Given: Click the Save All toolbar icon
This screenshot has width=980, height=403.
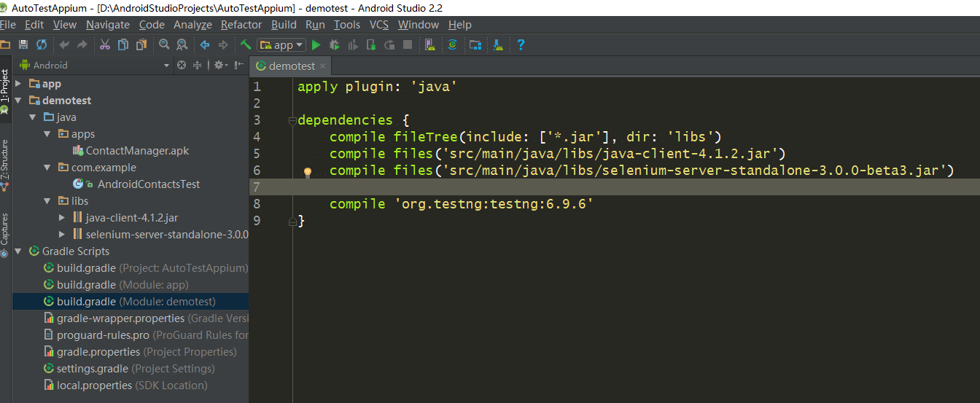Looking at the screenshot, I should 23,44.
